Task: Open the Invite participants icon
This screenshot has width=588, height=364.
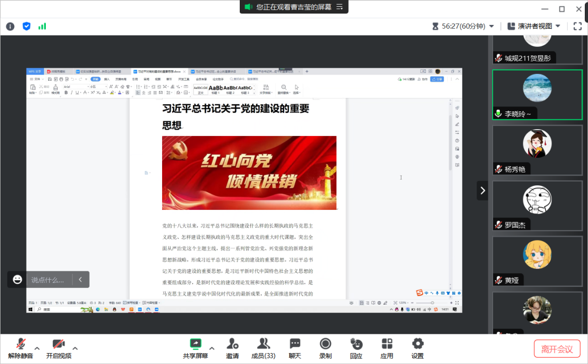Action: [x=232, y=348]
